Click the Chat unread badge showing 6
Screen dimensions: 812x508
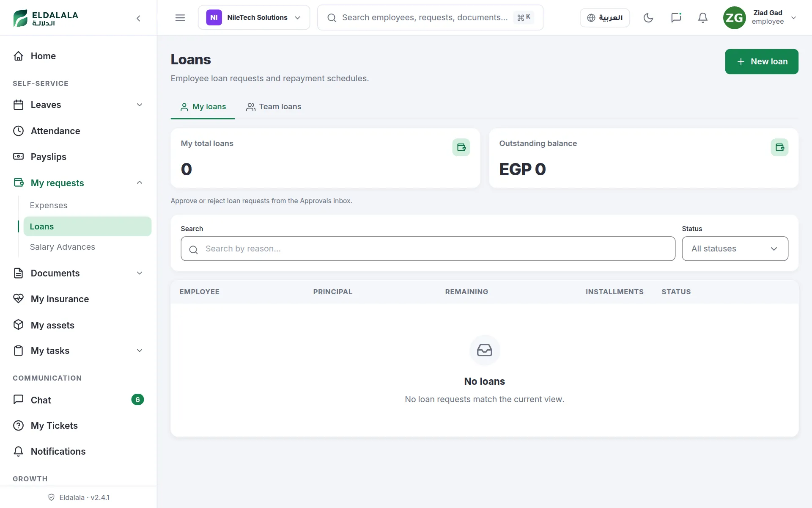click(137, 400)
